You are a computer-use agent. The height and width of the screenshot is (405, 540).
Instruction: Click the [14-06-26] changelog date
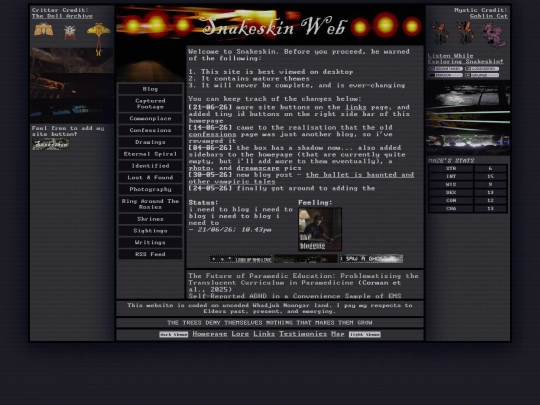pyautogui.click(x=210, y=127)
